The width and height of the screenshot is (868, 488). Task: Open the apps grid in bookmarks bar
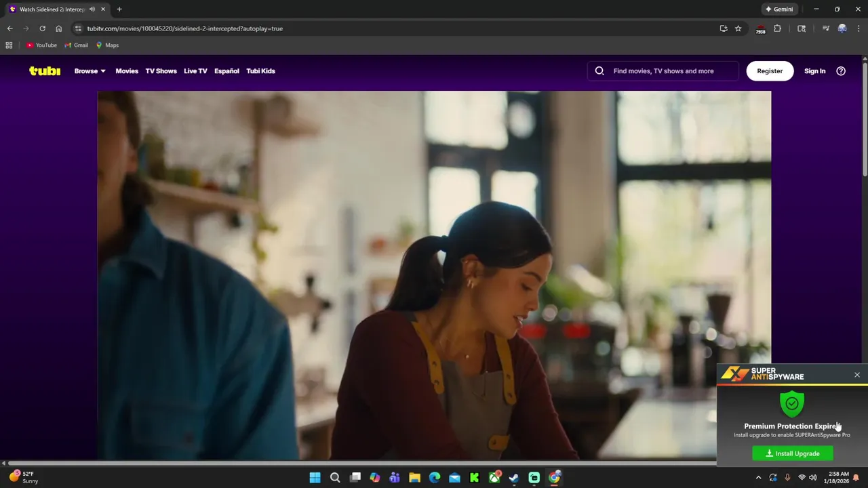[x=9, y=45]
